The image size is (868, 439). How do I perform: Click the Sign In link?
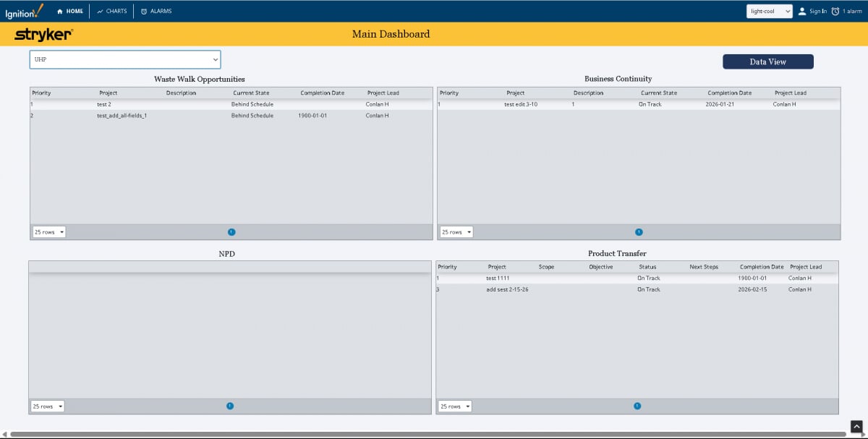click(x=818, y=12)
